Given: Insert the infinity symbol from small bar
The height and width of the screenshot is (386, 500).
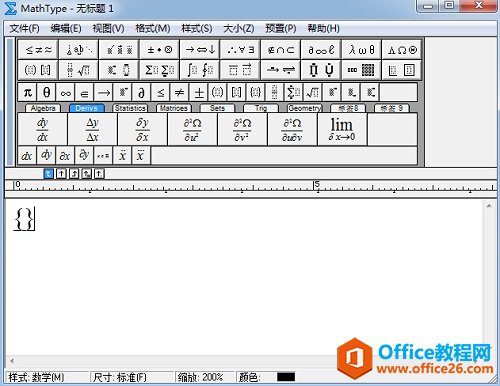Looking at the screenshot, I should 65,92.
